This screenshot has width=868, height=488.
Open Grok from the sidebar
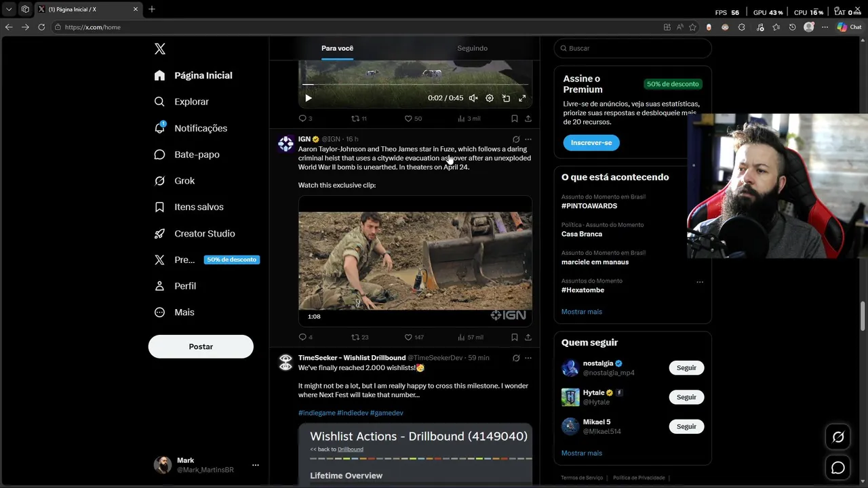[x=174, y=181]
